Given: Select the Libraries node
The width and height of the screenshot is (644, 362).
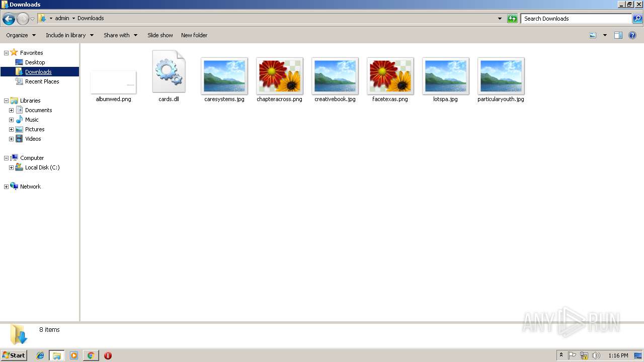Looking at the screenshot, I should (25, 101).
